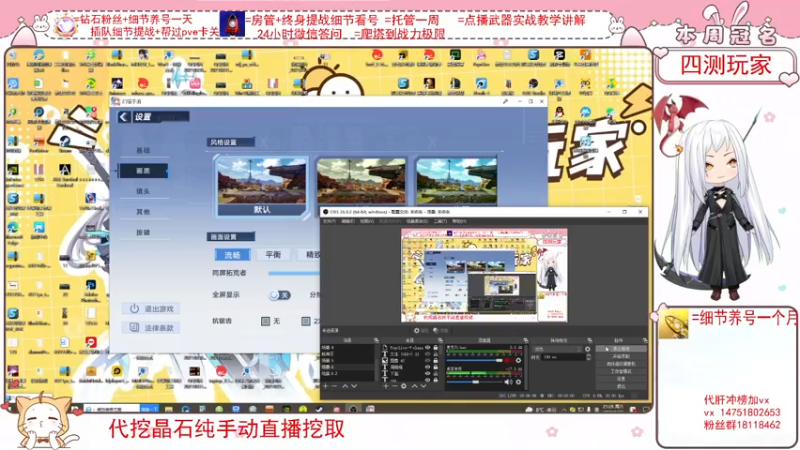Check the 2x anti-aliasing box
This screenshot has width=800, height=450.
pos(306,321)
